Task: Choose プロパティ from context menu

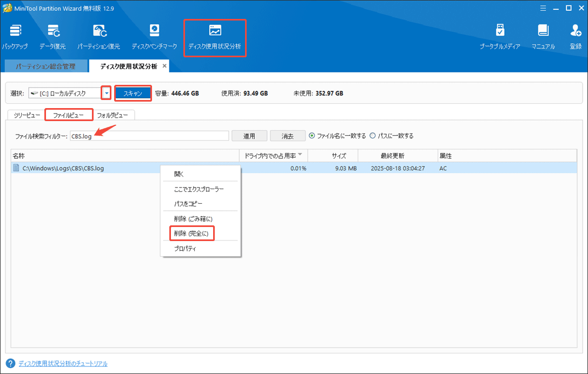Action: click(x=201, y=248)
